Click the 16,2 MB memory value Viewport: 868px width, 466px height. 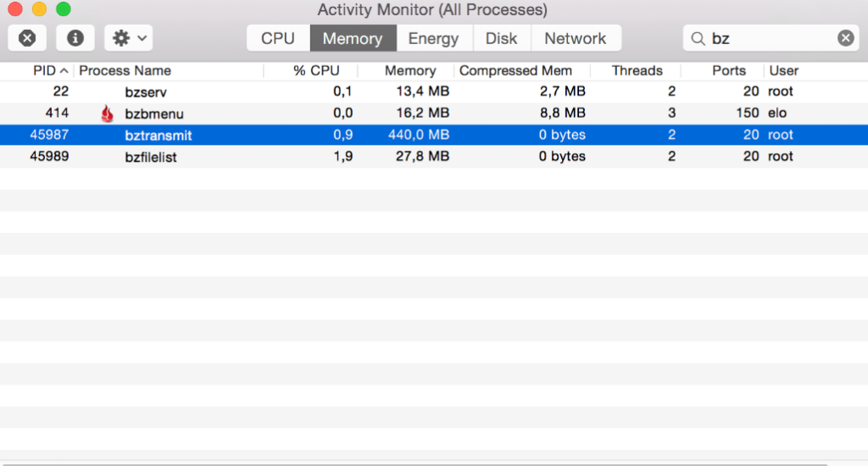(422, 113)
